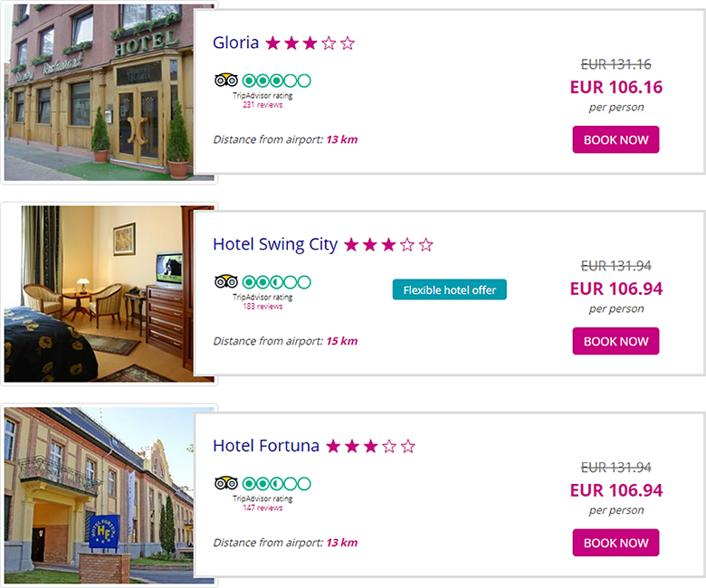Click Gloria's green TripAdvisor rating circles
The width and height of the screenshot is (706, 588).
pyautogui.click(x=276, y=81)
